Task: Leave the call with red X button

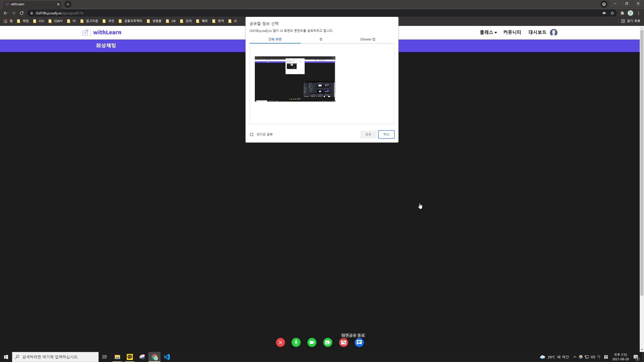Action: [x=280, y=342]
